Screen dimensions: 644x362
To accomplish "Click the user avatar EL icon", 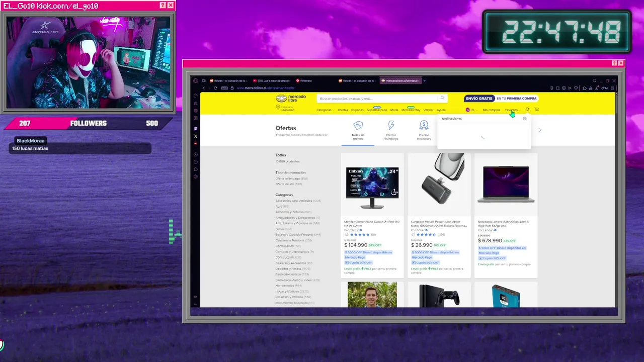I will (468, 110).
